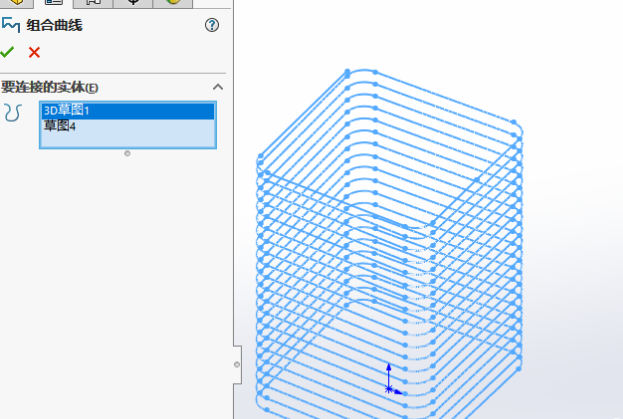Cancel the composite curve with red X

[x=35, y=52]
